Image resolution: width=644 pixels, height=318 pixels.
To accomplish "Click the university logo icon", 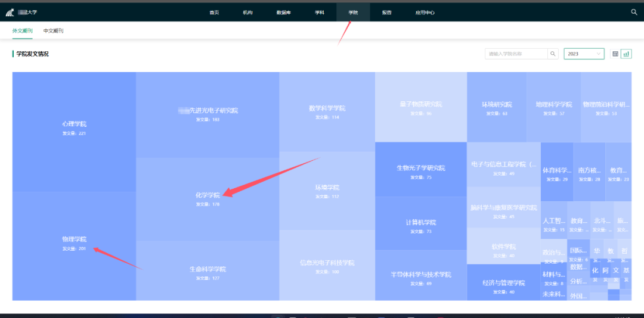I will [x=10, y=13].
